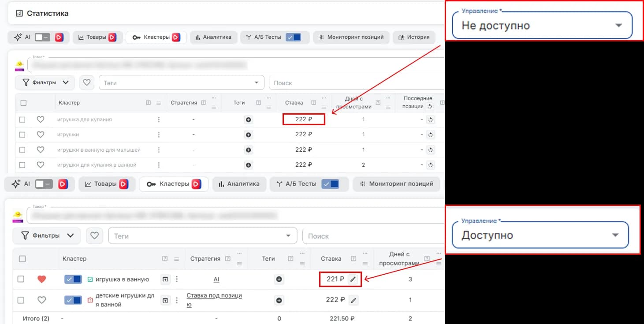This screenshot has width=644, height=324.
Task: Open panel icon for 'игрушка в ванную'
Action: [165, 279]
